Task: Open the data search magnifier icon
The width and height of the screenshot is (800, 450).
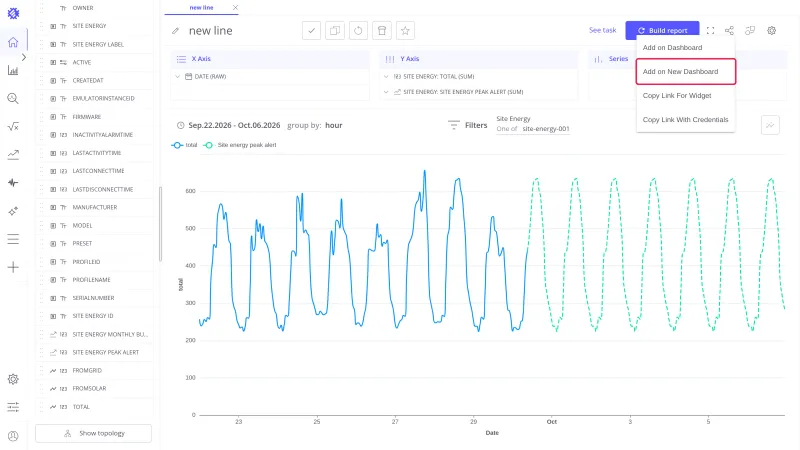Action: pos(13,98)
